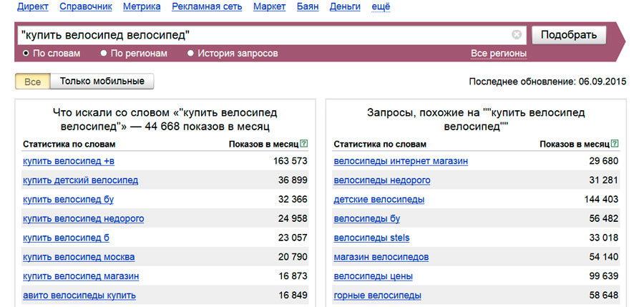The image size is (644, 307).
Task: Select the impressions value 16 873
Action: click(x=293, y=276)
